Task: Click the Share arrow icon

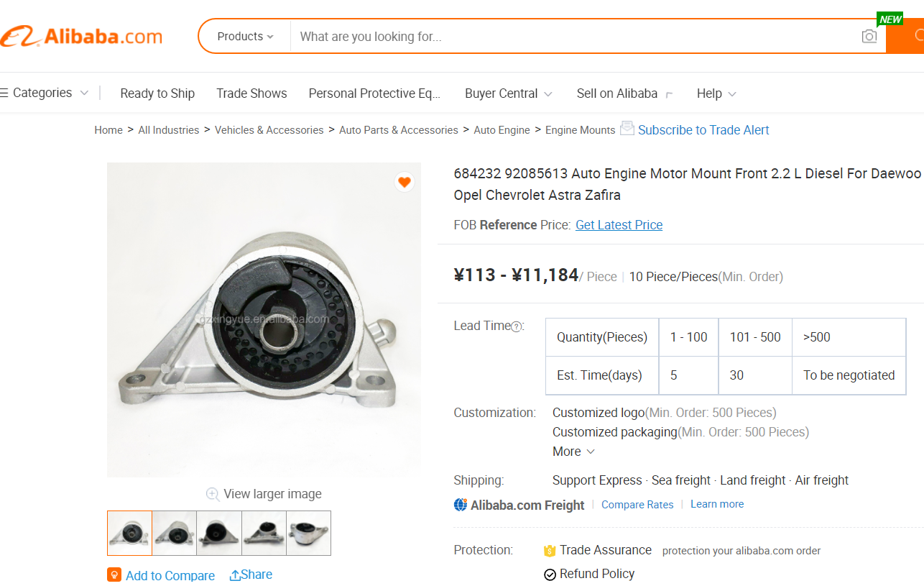Action: 235,575
